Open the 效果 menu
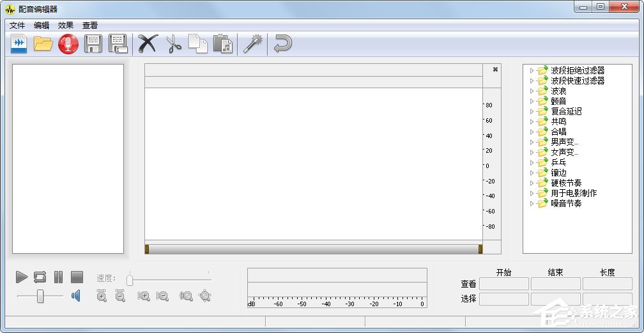 click(66, 26)
